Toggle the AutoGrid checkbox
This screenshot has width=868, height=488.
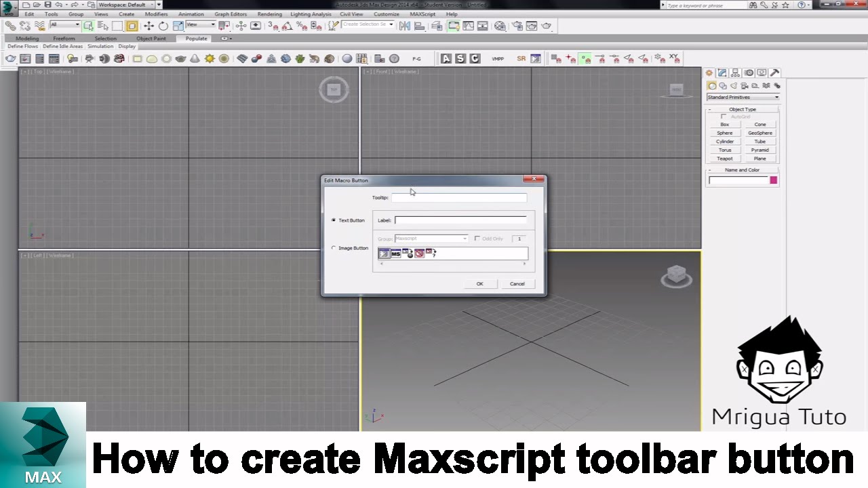click(724, 117)
